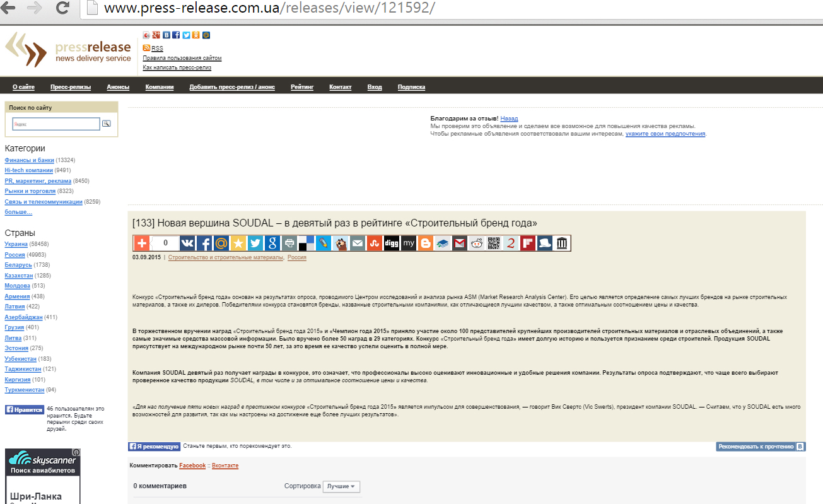The width and height of the screenshot is (823, 504).
Task: Open the 'Компании' menu item
Action: (x=160, y=87)
